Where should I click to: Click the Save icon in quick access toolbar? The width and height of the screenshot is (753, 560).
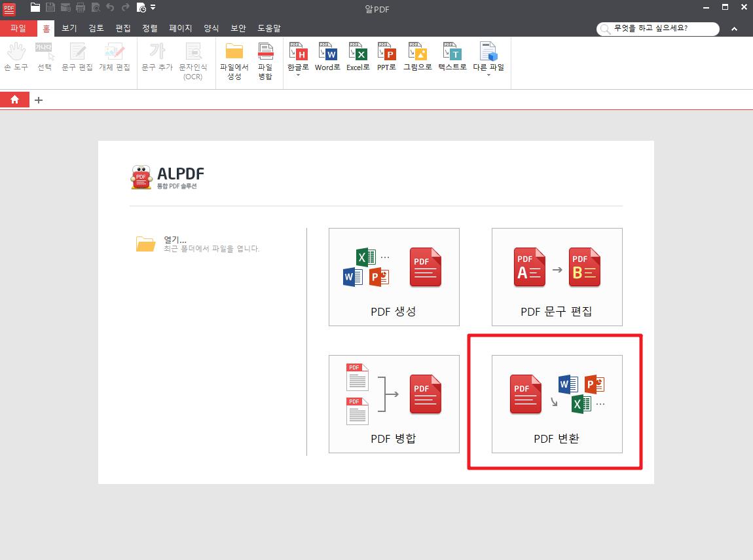point(50,7)
